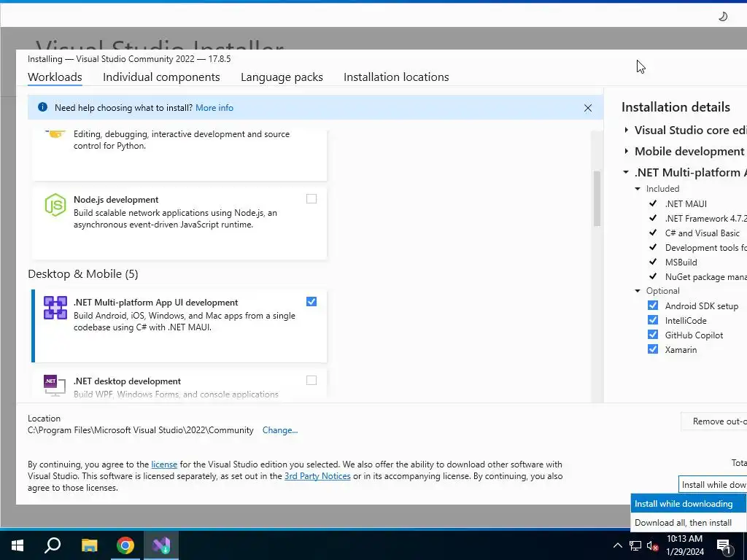
Task: Uncheck GitHub Copilot optional component
Action: pyautogui.click(x=653, y=335)
